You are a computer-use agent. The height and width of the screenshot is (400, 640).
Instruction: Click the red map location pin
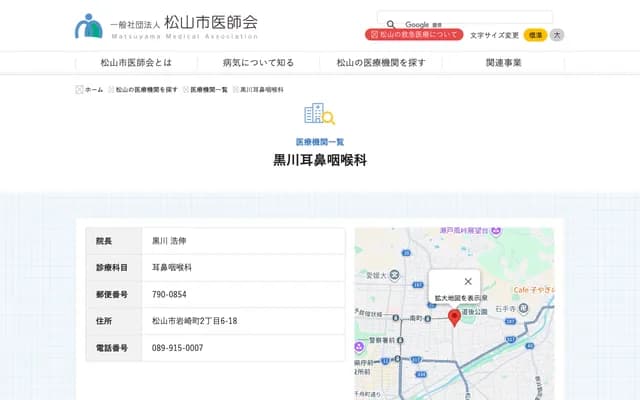(454, 318)
